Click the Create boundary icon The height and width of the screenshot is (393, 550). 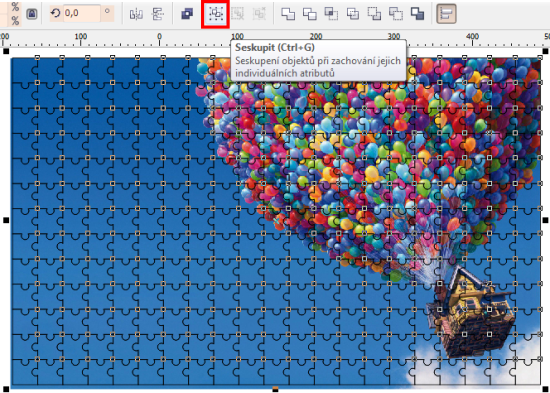tap(417, 14)
